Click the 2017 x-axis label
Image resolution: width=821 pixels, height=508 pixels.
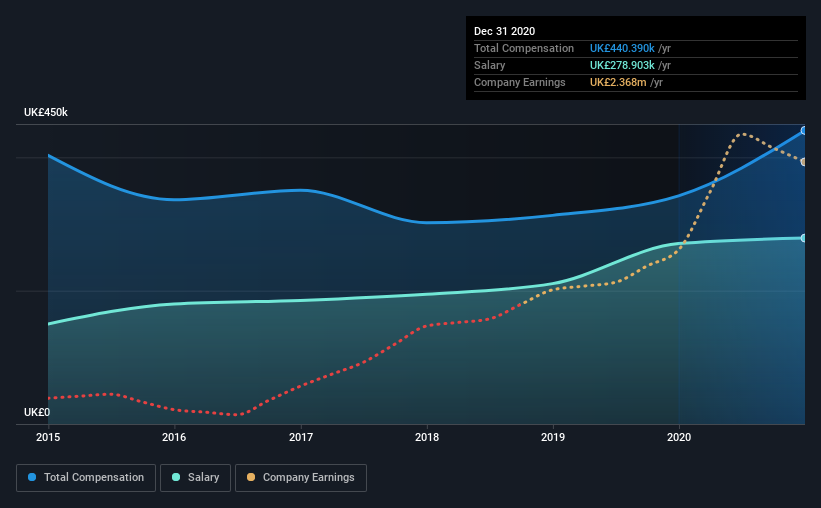coord(301,437)
